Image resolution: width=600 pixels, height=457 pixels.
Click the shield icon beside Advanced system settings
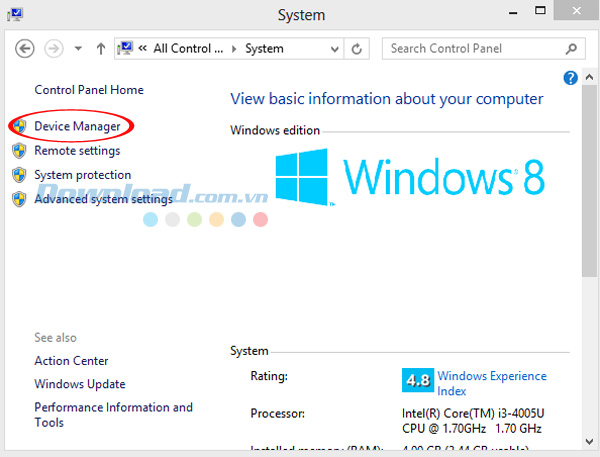[19, 199]
